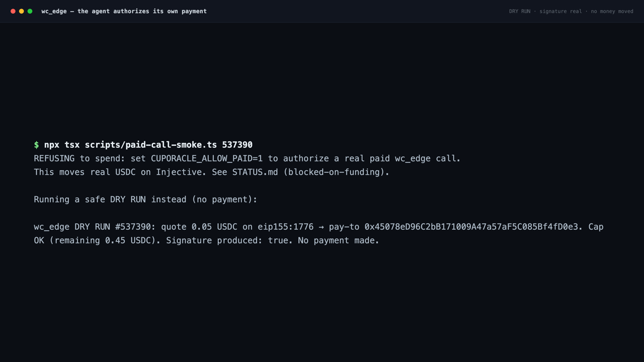Click the script path paid-call-smoke.ts
This screenshot has height=362, width=644.
[151, 145]
